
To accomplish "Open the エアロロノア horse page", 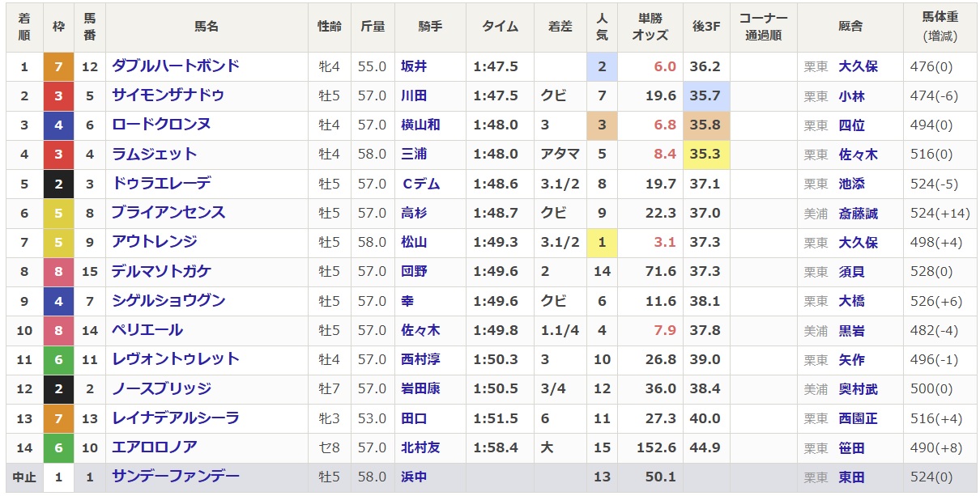I will point(154,447).
